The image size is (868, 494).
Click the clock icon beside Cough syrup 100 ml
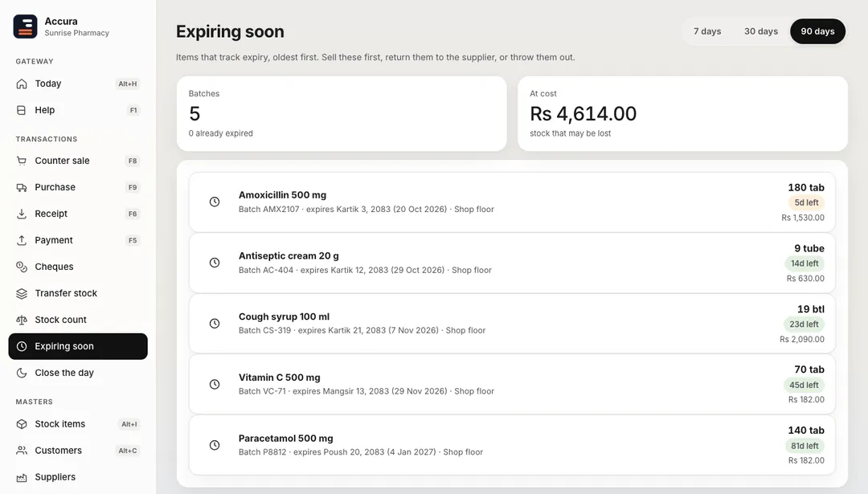coord(215,324)
